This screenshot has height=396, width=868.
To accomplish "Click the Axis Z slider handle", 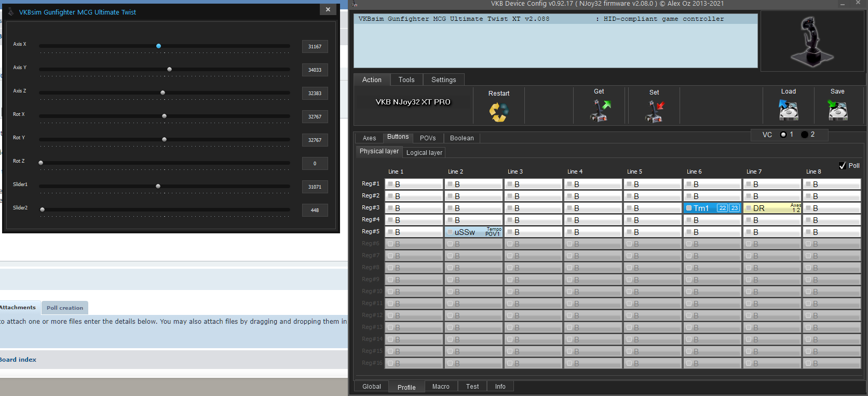I will click(x=162, y=93).
